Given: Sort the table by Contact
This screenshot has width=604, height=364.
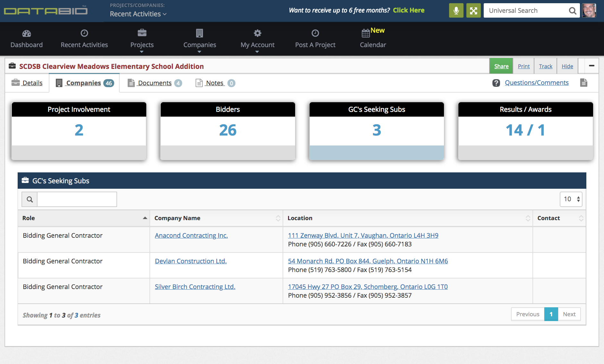Looking at the screenshot, I should pos(559,218).
